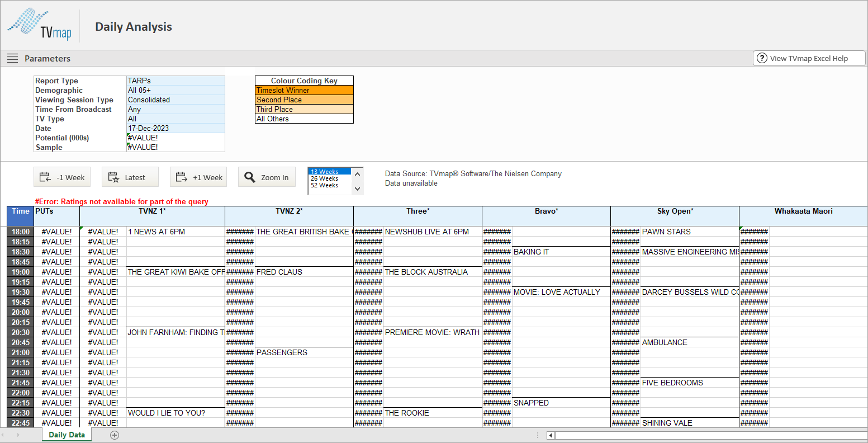Image resolution: width=868 pixels, height=443 pixels.
Task: Select the BAKING IT cell
Action: (561, 252)
